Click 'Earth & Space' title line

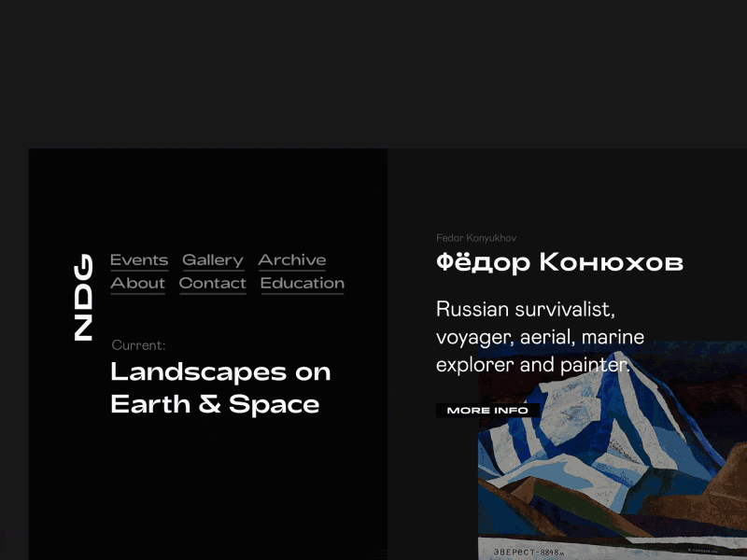215,404
